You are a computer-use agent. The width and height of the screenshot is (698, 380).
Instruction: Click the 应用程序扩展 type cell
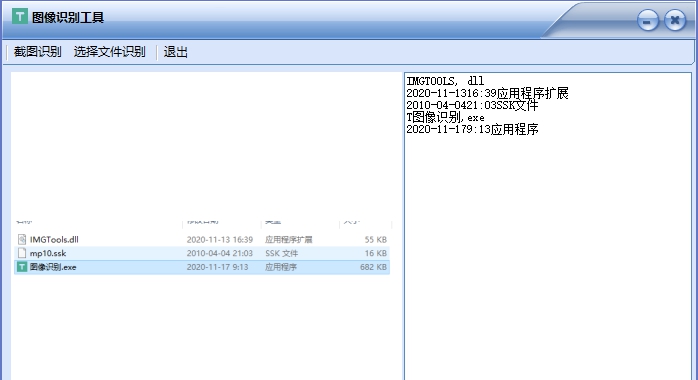click(288, 239)
